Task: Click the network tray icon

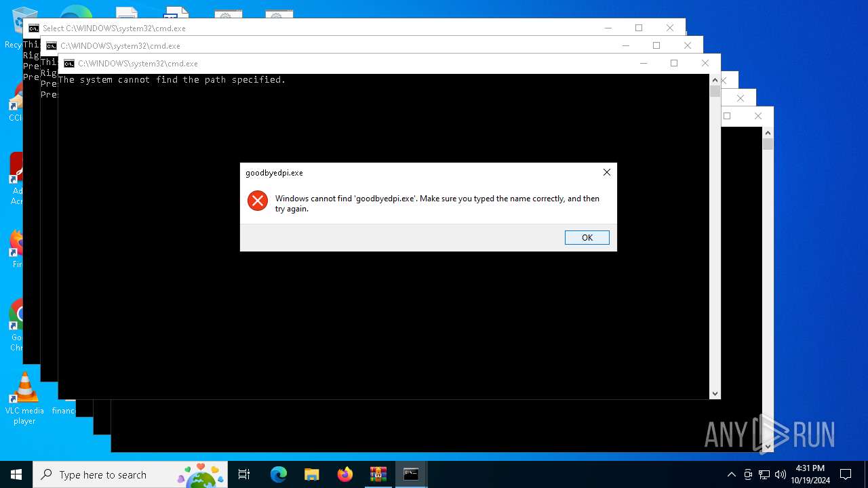Action: click(764, 474)
